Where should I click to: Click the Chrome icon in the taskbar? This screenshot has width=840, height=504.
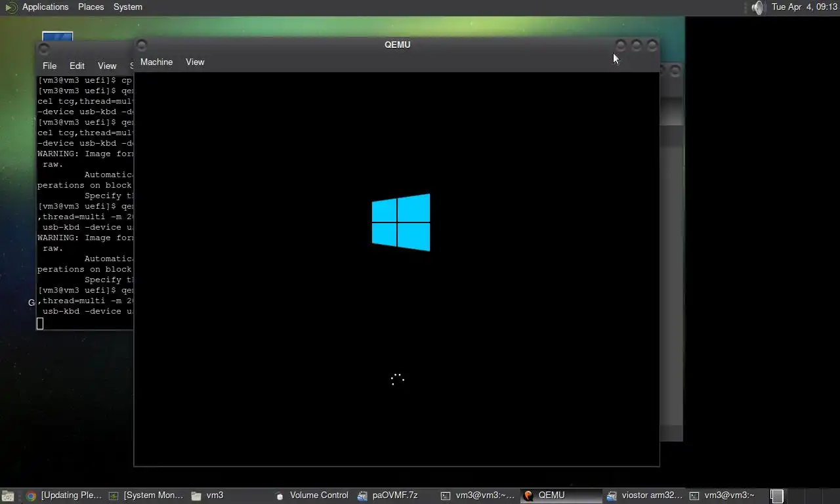[31, 496]
